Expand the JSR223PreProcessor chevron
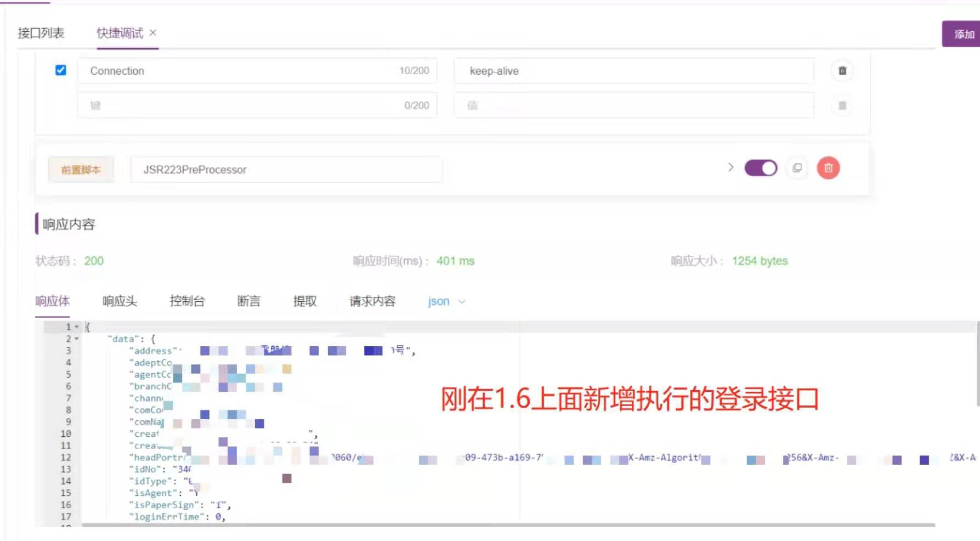This screenshot has height=541, width=980. coord(730,167)
